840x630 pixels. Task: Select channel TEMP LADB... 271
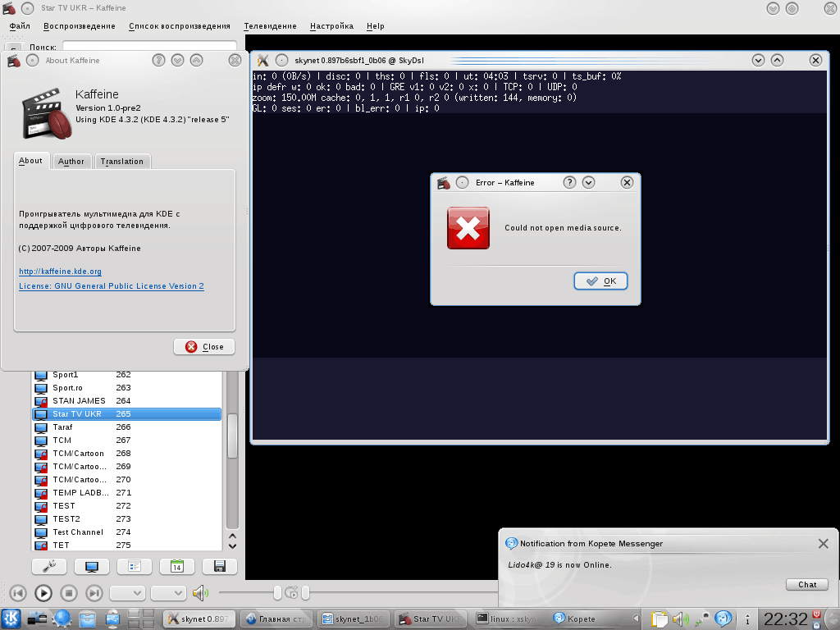pyautogui.click(x=127, y=493)
